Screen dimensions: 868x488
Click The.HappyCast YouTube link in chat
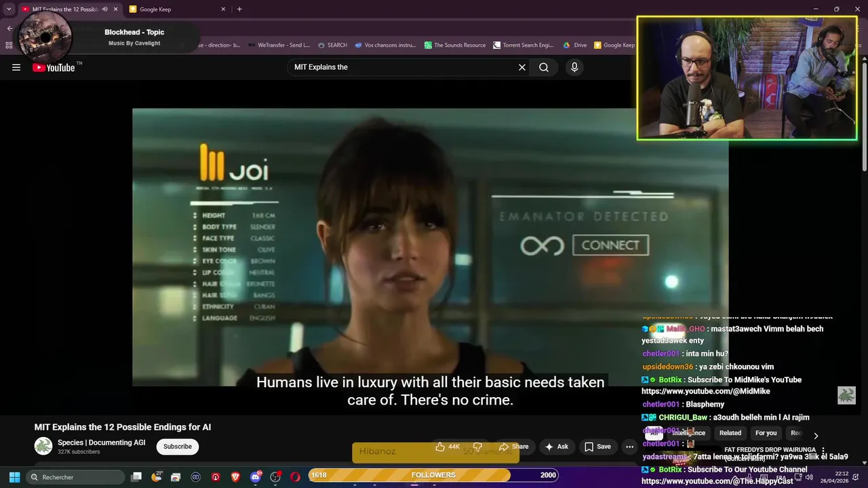click(x=717, y=481)
